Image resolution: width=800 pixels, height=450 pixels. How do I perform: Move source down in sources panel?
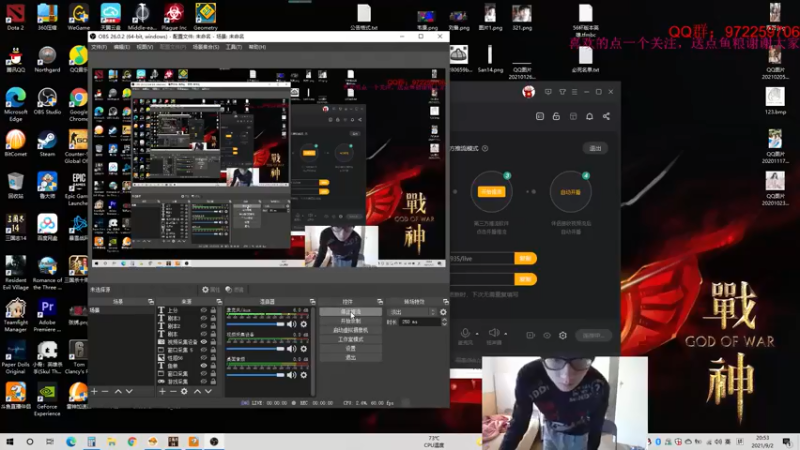tap(208, 391)
